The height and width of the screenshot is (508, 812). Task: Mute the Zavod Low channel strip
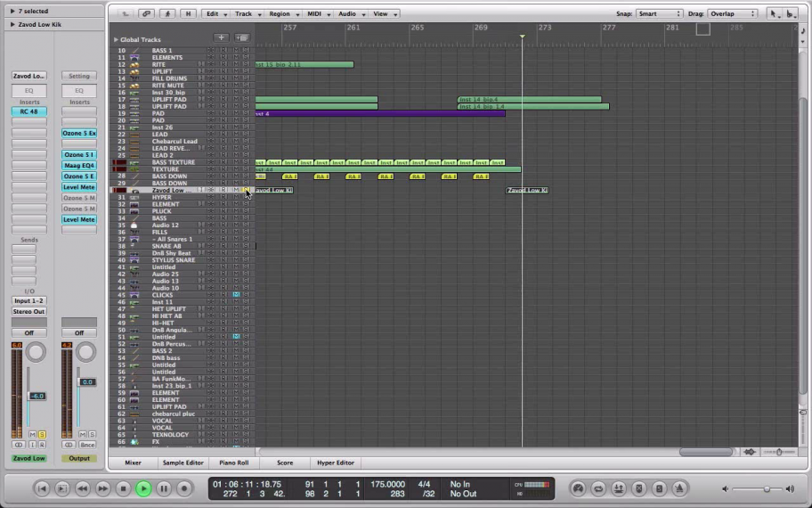click(x=33, y=434)
